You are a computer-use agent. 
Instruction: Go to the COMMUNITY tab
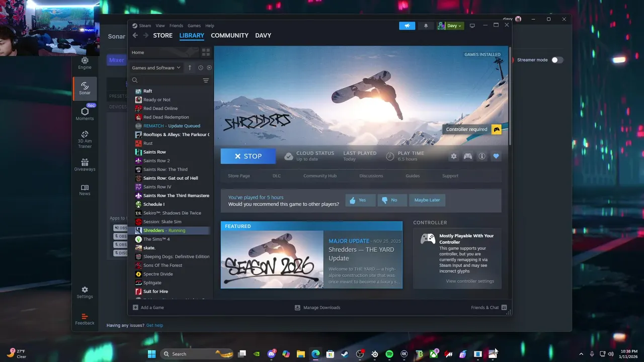(229, 35)
